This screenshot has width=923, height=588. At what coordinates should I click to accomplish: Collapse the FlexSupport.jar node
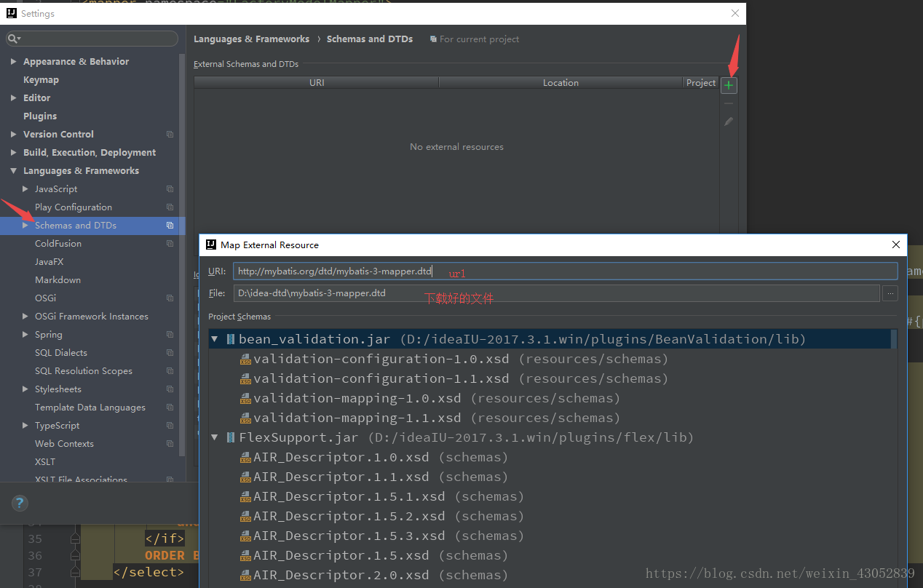(x=215, y=437)
